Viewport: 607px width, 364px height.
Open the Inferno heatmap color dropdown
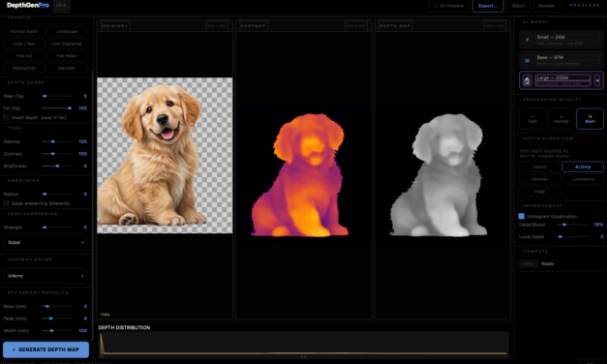pos(46,276)
